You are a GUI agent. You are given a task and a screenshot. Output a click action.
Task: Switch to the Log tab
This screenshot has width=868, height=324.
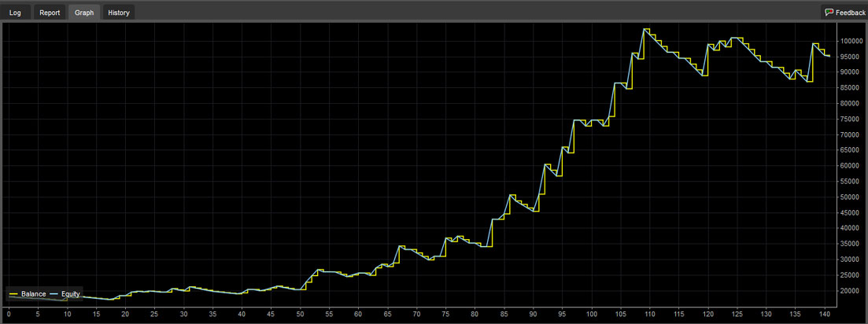[x=16, y=13]
